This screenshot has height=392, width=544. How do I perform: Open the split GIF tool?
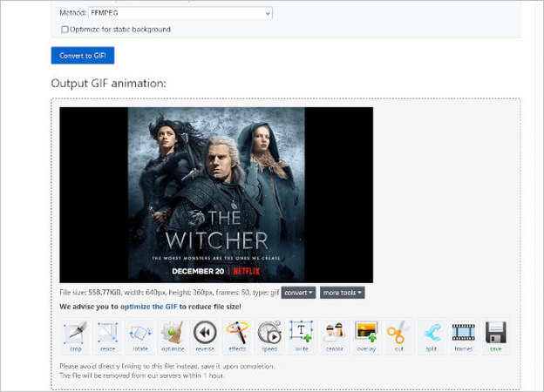point(431,335)
